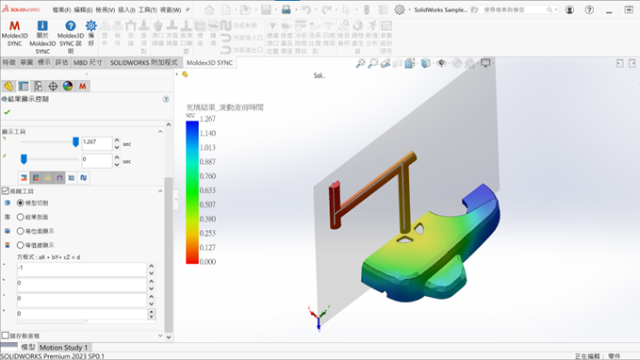Click the upper time slider handle
The image size is (640, 360).
(76, 142)
